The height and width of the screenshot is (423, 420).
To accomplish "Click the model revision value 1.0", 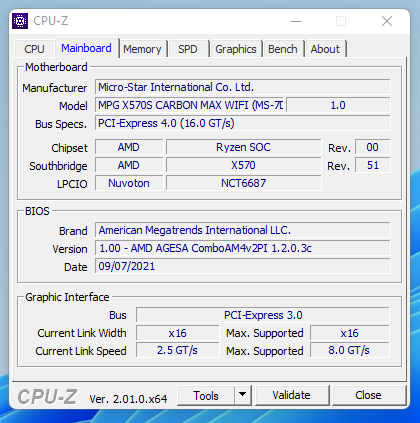I will [338, 105].
